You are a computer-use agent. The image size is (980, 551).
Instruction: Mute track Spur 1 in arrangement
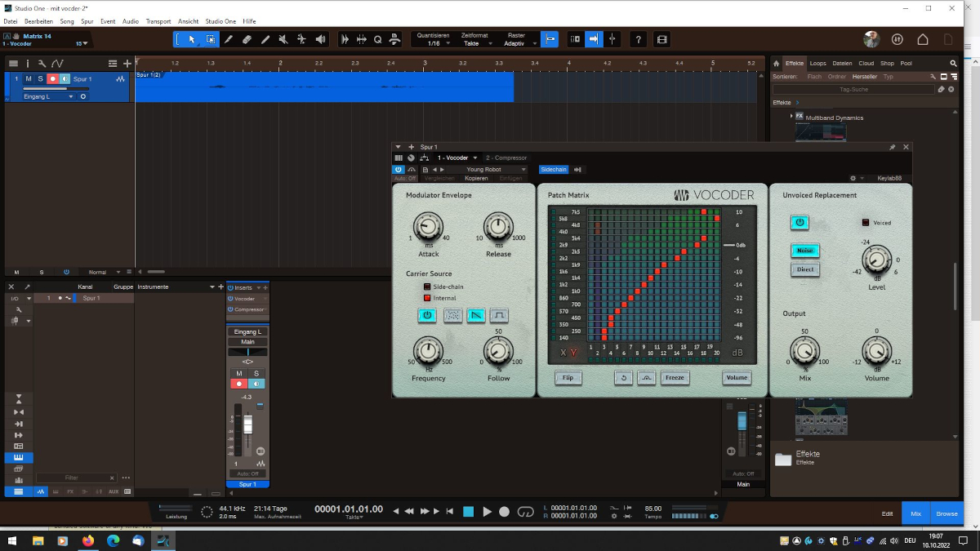[x=29, y=79]
